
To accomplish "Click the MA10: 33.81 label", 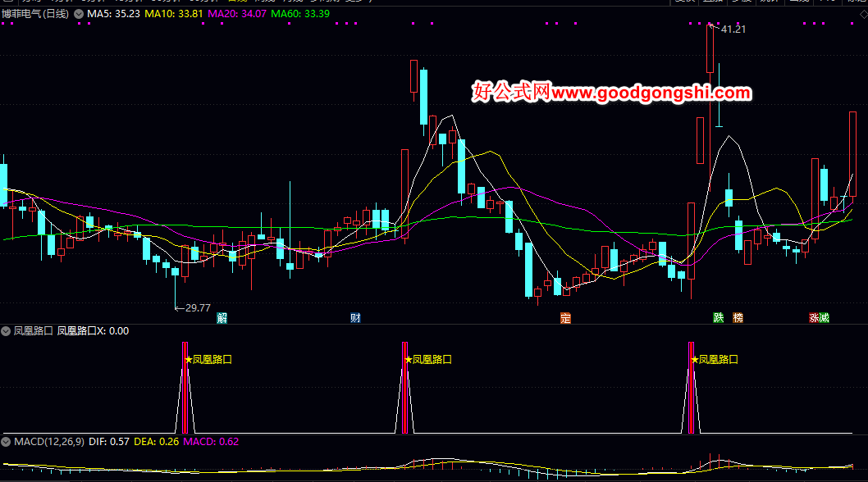I will coord(174,14).
